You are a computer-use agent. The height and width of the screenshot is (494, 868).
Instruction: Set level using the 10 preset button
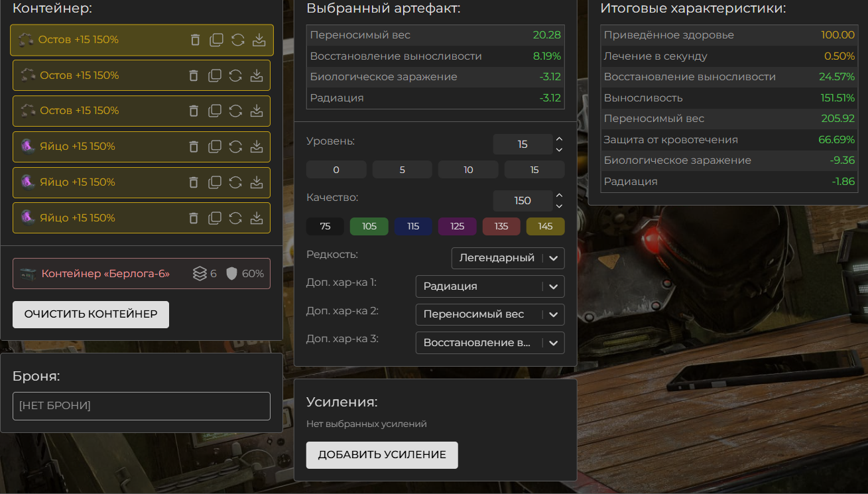click(x=468, y=170)
